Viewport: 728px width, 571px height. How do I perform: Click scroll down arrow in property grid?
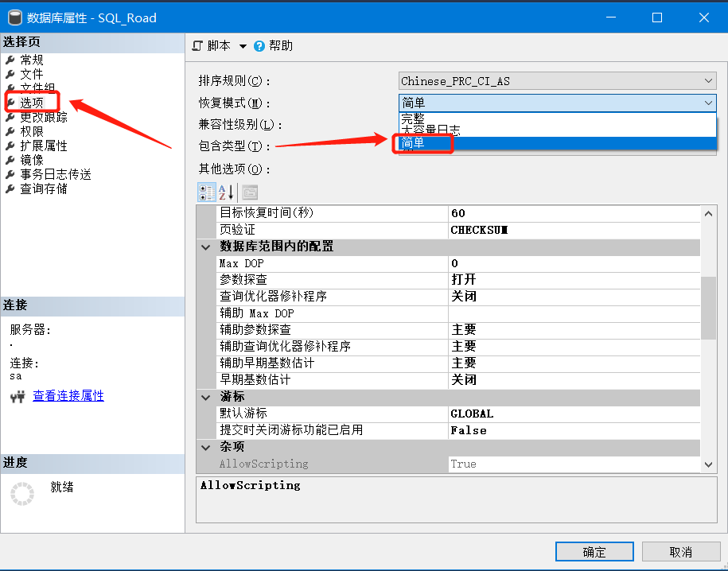(x=708, y=464)
